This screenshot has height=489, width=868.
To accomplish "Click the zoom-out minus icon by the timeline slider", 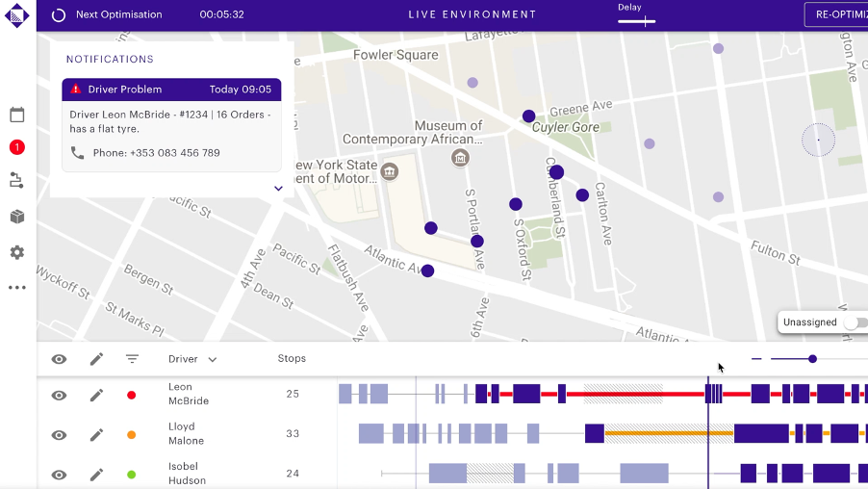I will coord(756,359).
